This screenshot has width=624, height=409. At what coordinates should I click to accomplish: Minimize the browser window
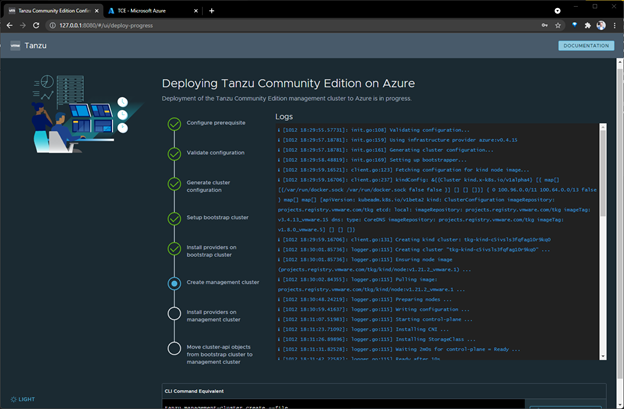click(575, 6)
